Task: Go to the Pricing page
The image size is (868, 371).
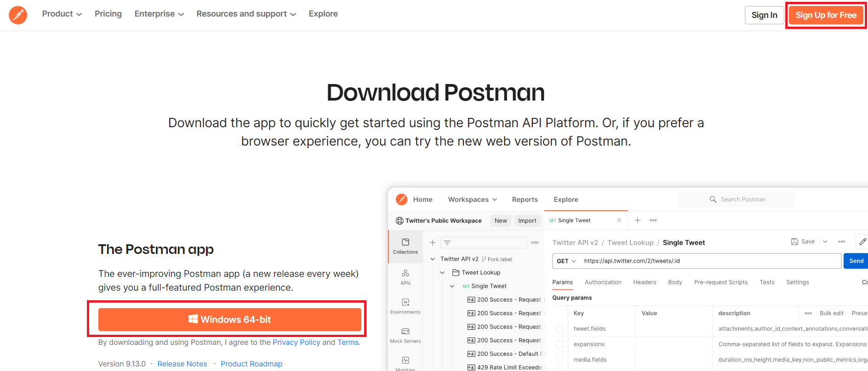Action: click(108, 14)
